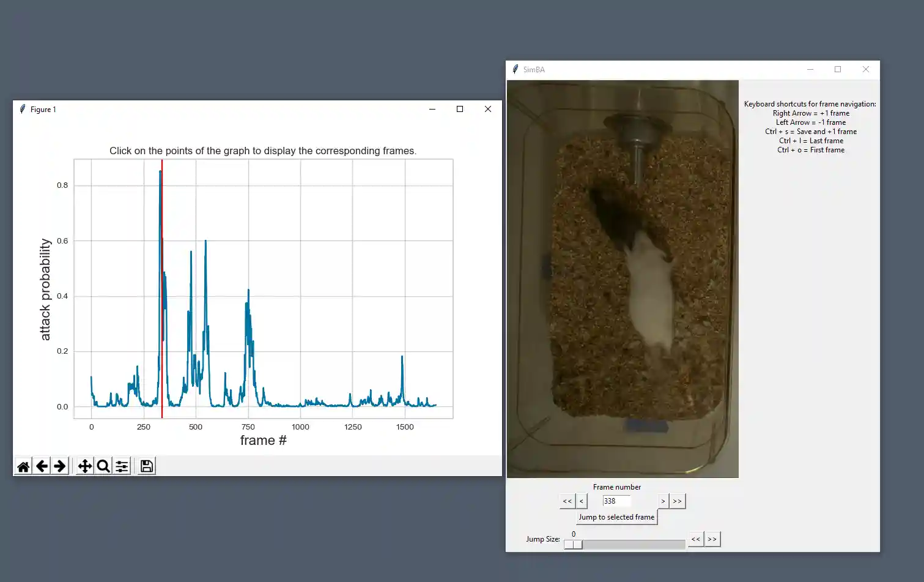Minimize the SimBA window
The height and width of the screenshot is (582, 924).
tap(810, 69)
